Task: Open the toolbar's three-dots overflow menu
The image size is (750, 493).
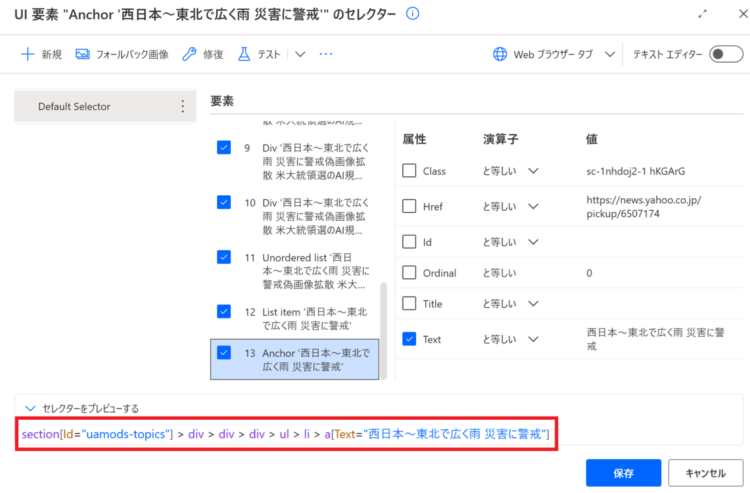Action: pos(326,54)
